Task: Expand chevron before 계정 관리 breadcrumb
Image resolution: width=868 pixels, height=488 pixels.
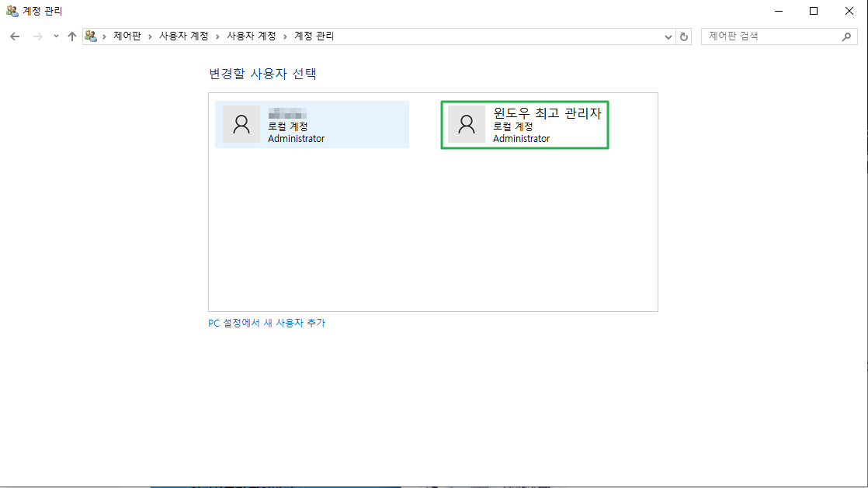Action: 285,36
